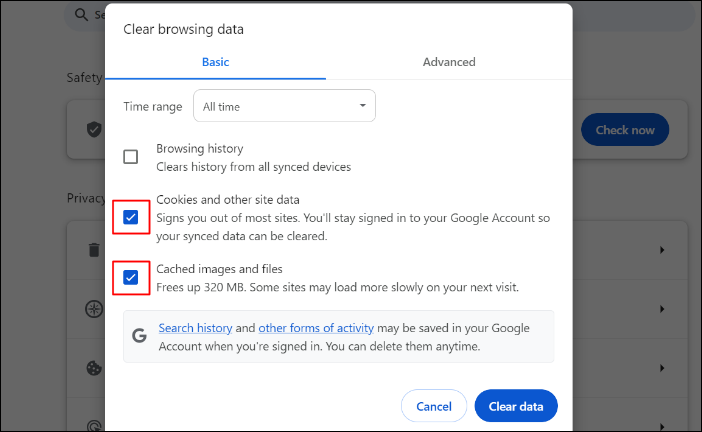Click the trash can icon in Privacy list
Screen dimensions: 702x432
94,250
